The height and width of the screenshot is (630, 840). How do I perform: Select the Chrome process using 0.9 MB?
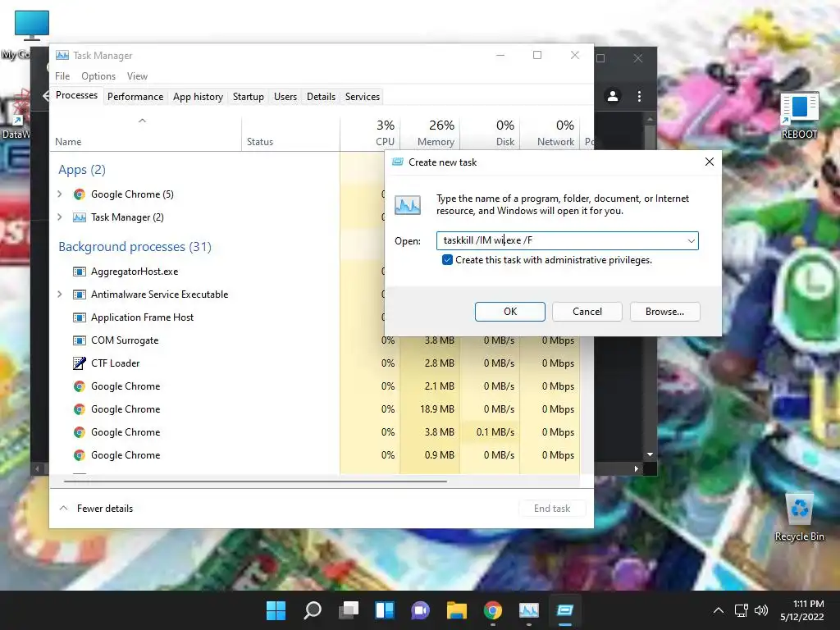point(314,455)
